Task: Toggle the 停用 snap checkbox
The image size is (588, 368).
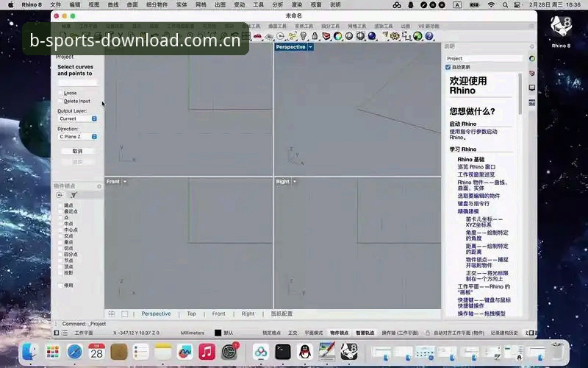Action: click(60, 286)
